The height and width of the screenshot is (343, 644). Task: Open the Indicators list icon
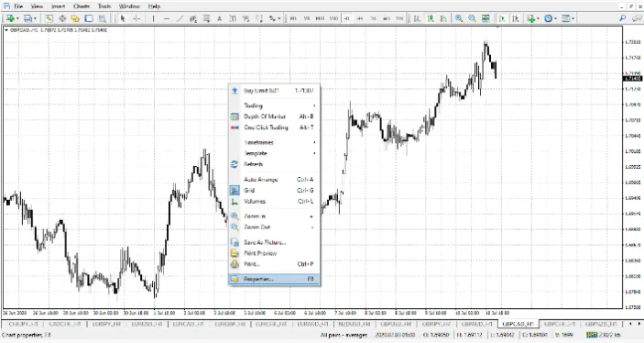point(531,18)
